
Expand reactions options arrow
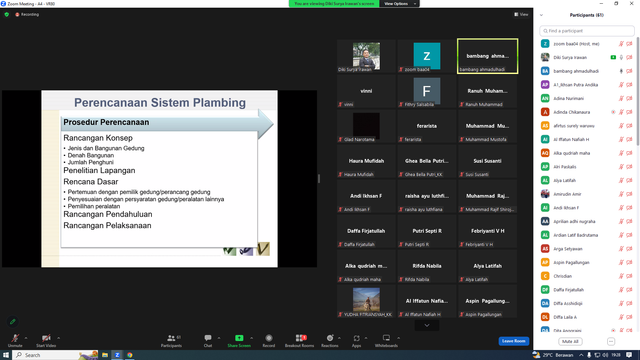[339, 338]
